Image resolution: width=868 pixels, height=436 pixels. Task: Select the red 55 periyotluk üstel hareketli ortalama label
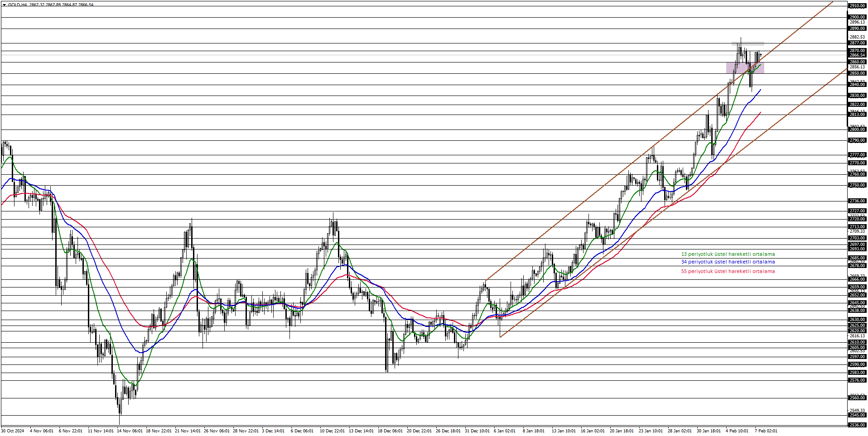click(x=728, y=272)
